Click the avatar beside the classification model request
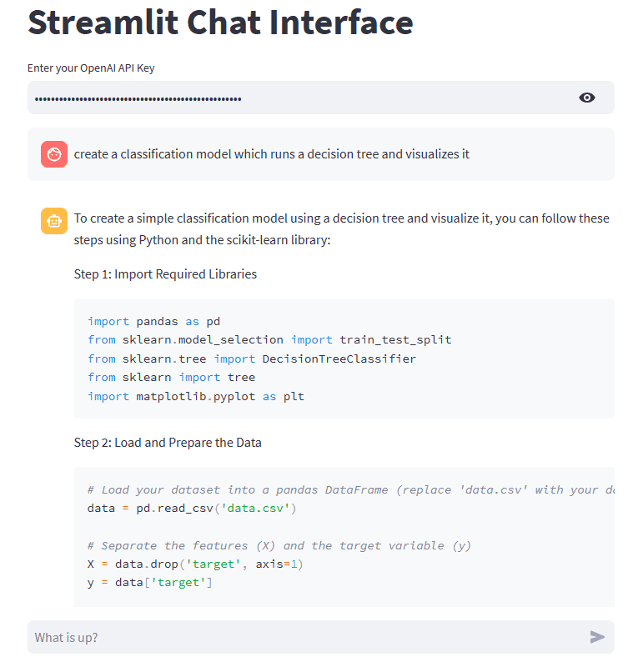 (53, 153)
